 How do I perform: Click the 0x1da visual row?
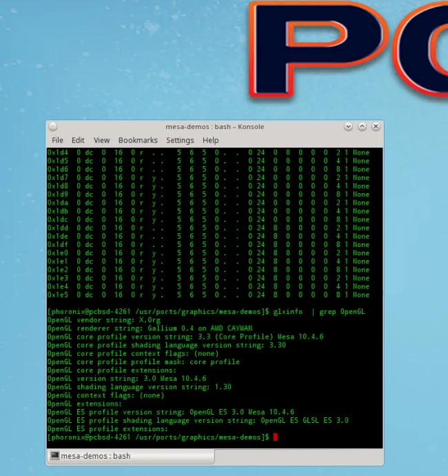pyautogui.click(x=208, y=203)
